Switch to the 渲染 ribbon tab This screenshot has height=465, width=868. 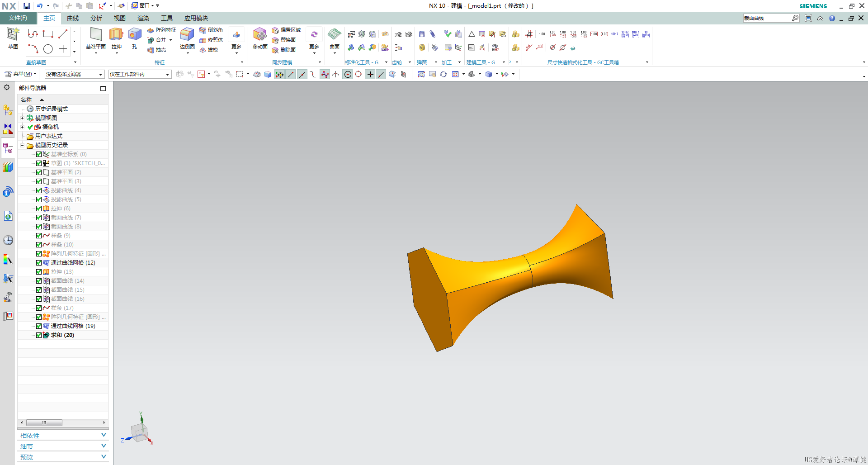pyautogui.click(x=143, y=18)
